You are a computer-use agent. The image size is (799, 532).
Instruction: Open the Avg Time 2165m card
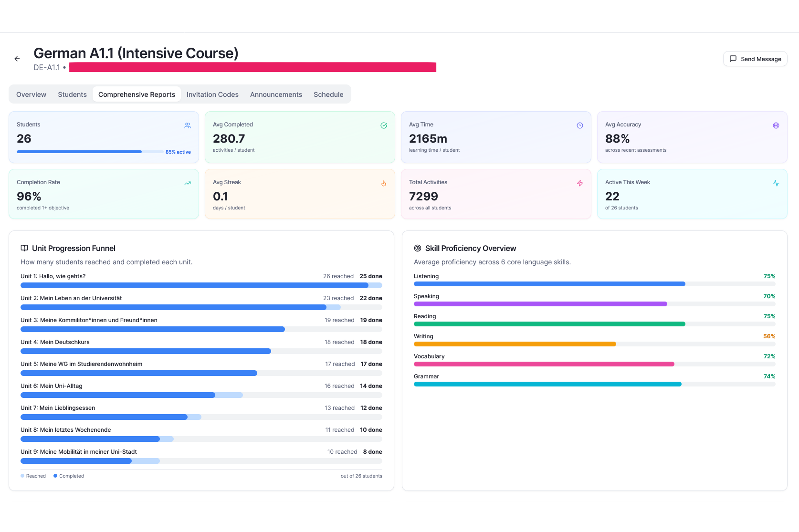click(x=496, y=137)
